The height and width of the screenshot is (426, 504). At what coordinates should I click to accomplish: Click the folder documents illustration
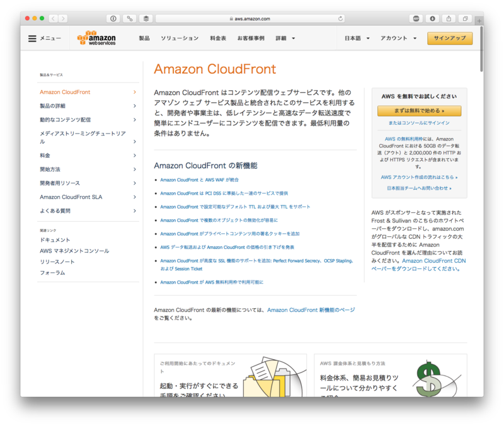pos(273,377)
